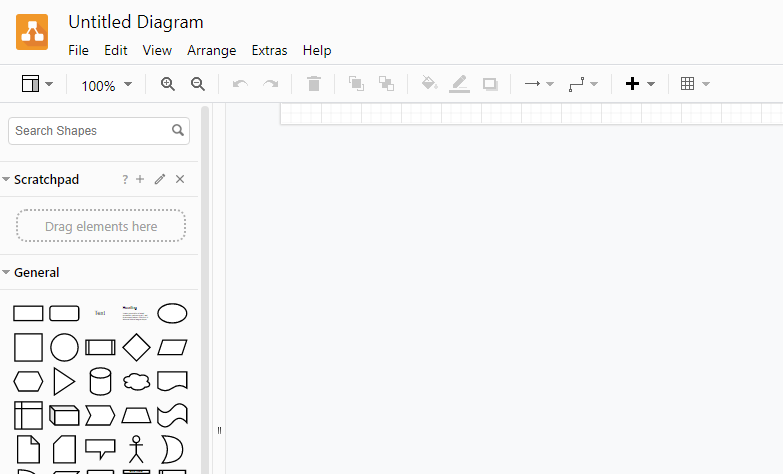Open the panel view layout dropdown

tap(37, 84)
